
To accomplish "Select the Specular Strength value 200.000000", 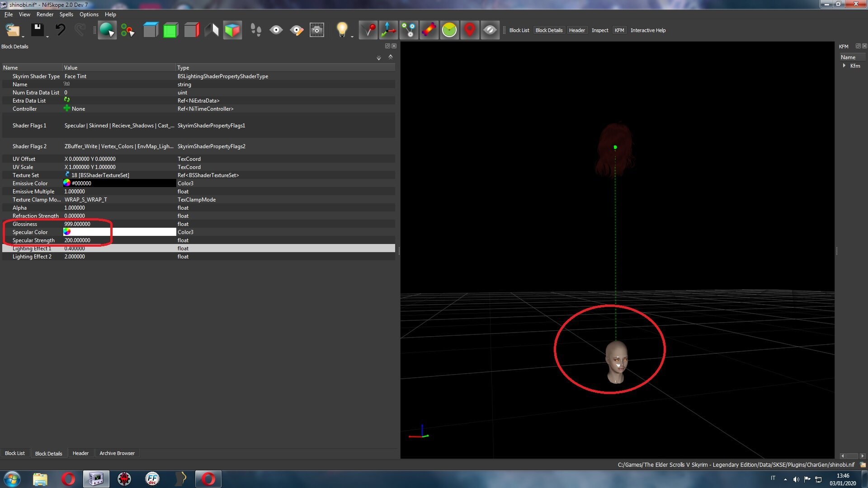I will 77,240.
